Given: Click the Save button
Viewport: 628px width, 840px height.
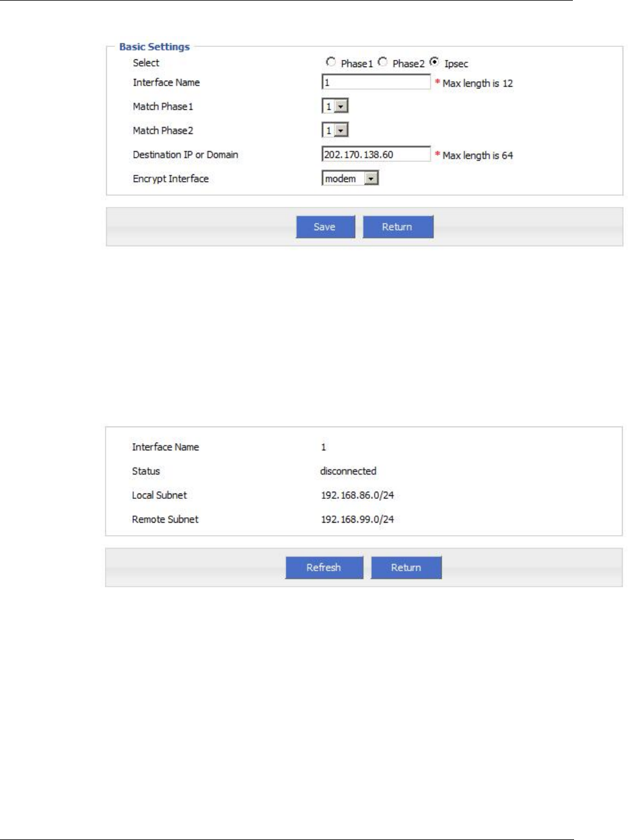Looking at the screenshot, I should pos(325,227).
